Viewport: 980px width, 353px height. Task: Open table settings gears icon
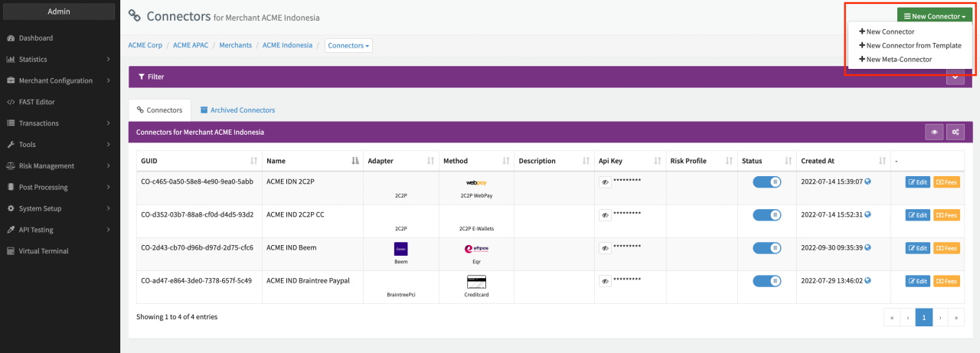(x=955, y=132)
